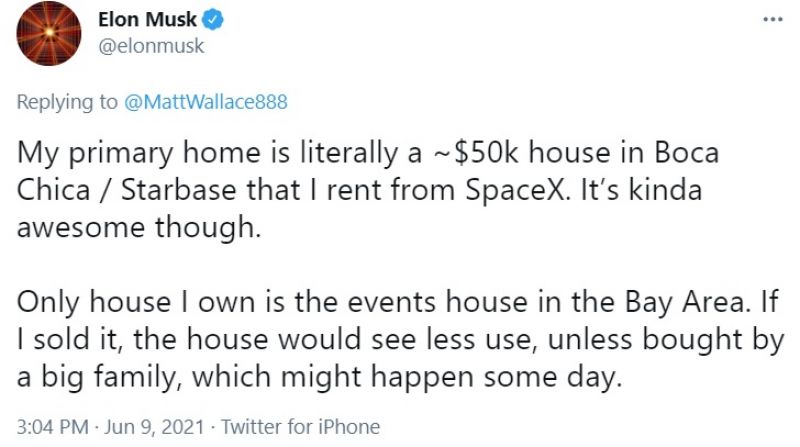Click the 'Replying to' label text
The height and width of the screenshot is (447, 800).
(67, 102)
